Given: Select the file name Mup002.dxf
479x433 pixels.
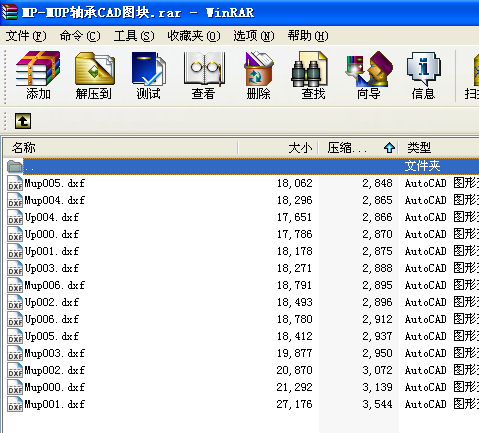Looking at the screenshot, I should [55, 370].
